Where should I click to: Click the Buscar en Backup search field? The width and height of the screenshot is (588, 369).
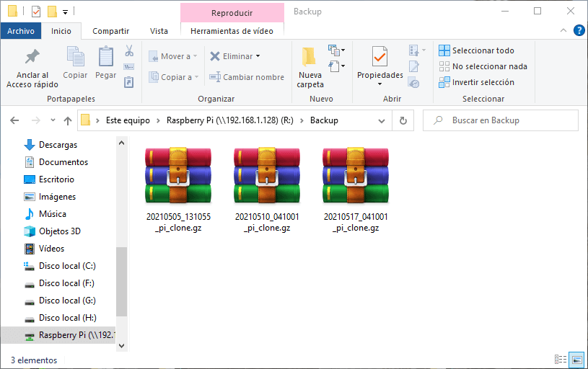click(x=501, y=120)
